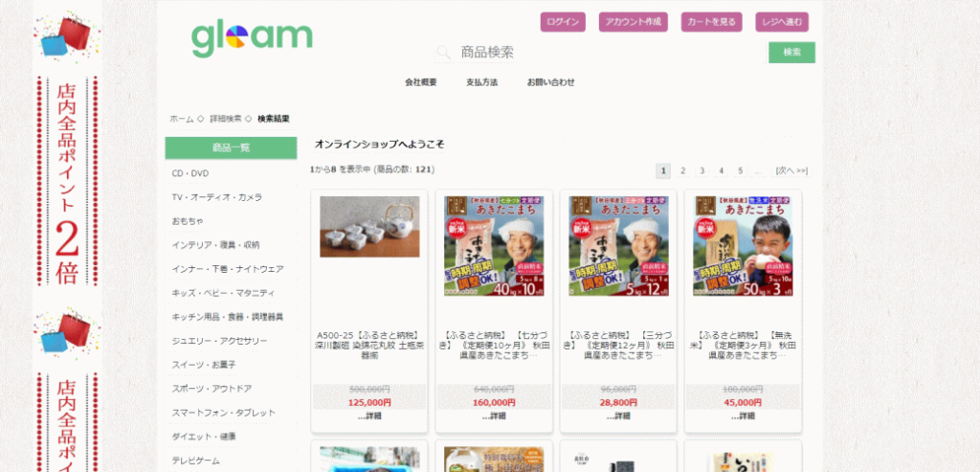The height and width of the screenshot is (472, 980).
Task: Select the スイーツ・お菓子 category
Action: coord(197,365)
